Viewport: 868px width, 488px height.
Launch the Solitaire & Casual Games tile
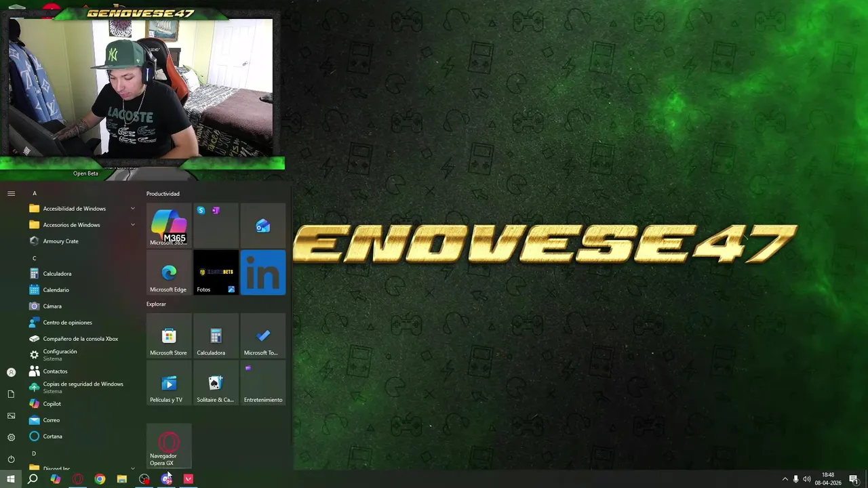[216, 383]
